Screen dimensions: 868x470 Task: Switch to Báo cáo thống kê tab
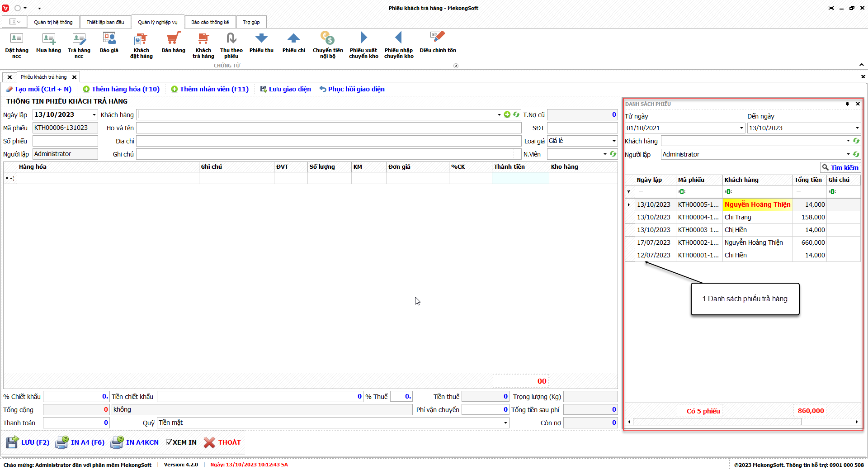(x=210, y=22)
